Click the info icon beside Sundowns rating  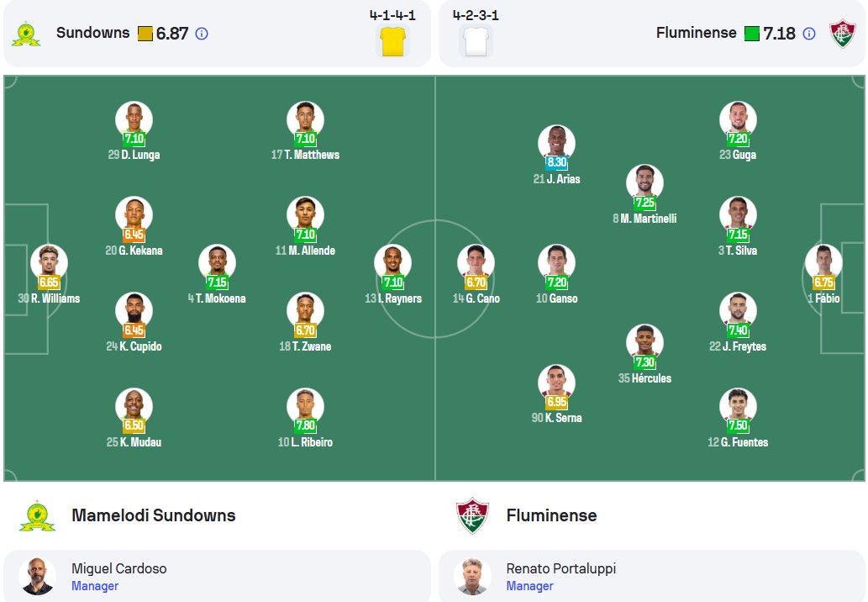pyautogui.click(x=202, y=34)
